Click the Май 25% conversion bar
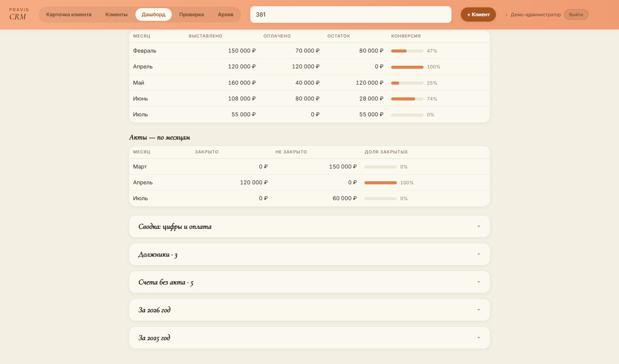The height and width of the screenshot is (364, 619). pyautogui.click(x=407, y=83)
